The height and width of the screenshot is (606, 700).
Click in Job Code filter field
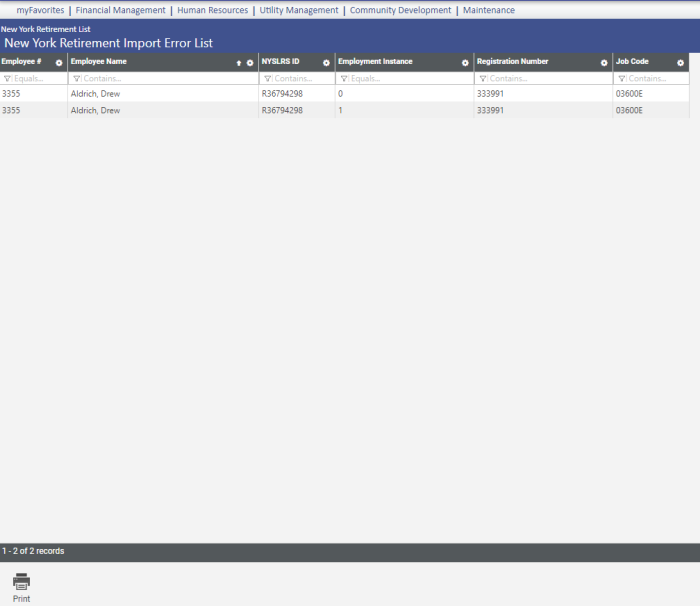click(655, 78)
